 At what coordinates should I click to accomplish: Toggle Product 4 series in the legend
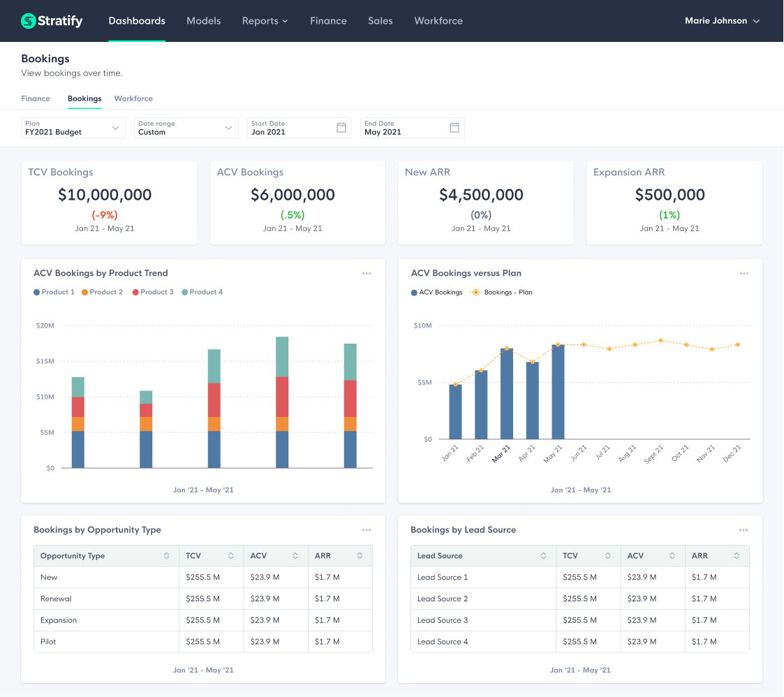202,292
